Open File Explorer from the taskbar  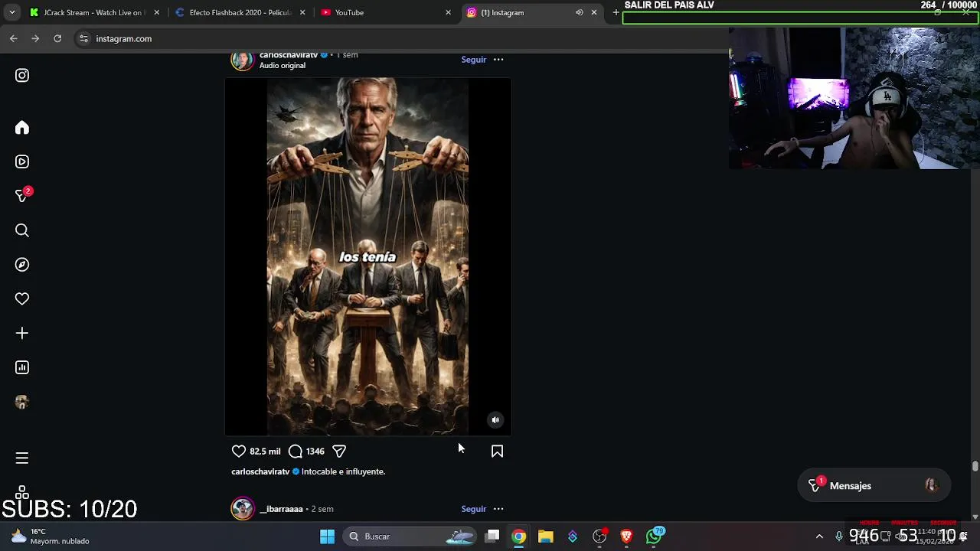click(545, 536)
